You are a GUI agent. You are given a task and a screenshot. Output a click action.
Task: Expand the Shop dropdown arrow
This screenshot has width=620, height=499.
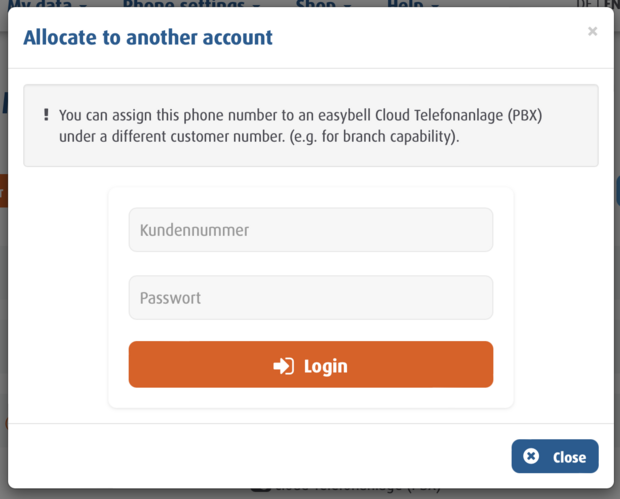pos(347,5)
